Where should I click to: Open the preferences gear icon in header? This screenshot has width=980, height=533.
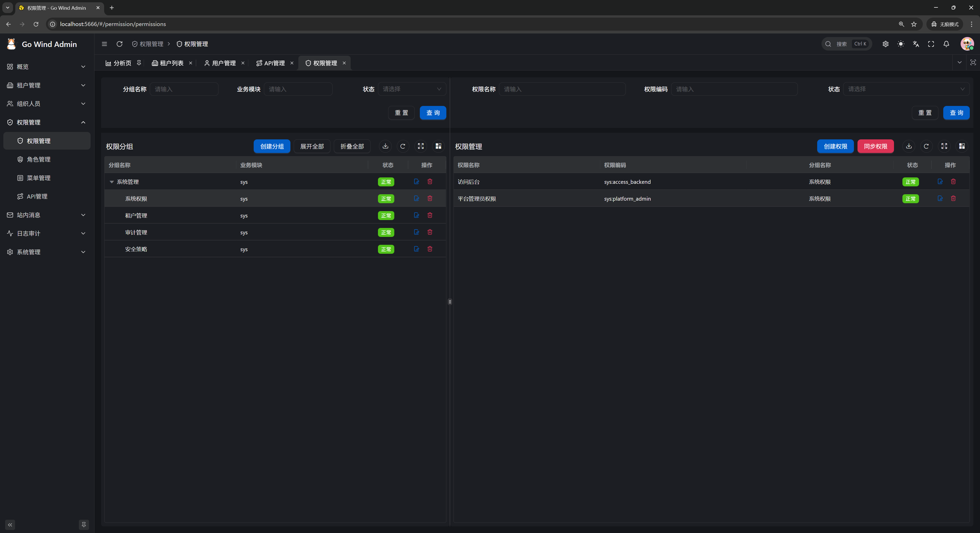click(x=885, y=44)
